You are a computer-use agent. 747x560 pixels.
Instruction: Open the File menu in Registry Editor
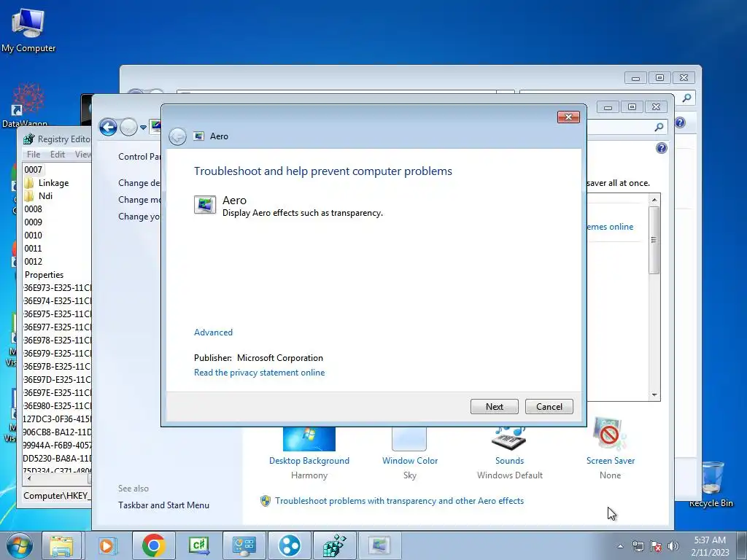pyautogui.click(x=34, y=155)
